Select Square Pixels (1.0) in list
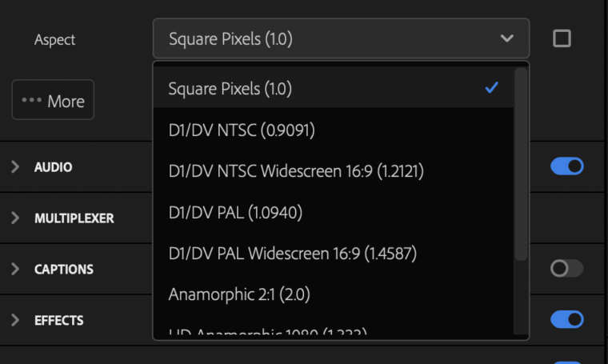608x364 pixels. point(334,88)
